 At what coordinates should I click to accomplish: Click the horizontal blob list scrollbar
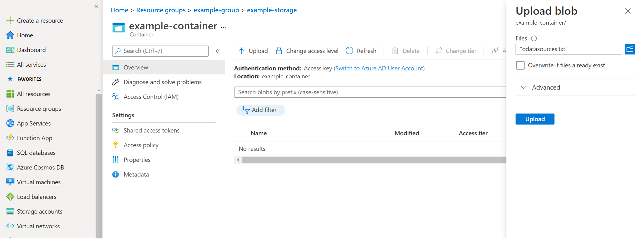pyautogui.click(x=374, y=160)
